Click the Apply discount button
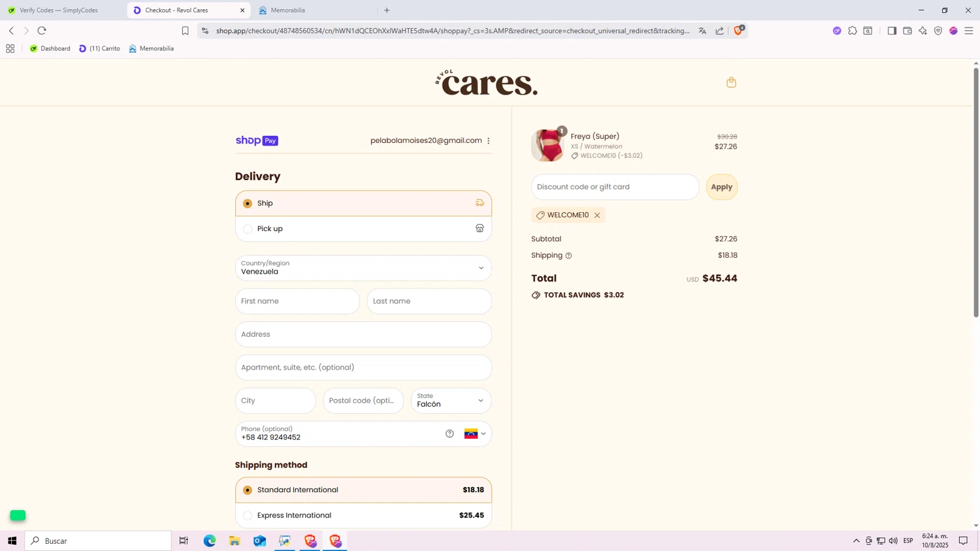The height and width of the screenshot is (551, 980). 721,187
